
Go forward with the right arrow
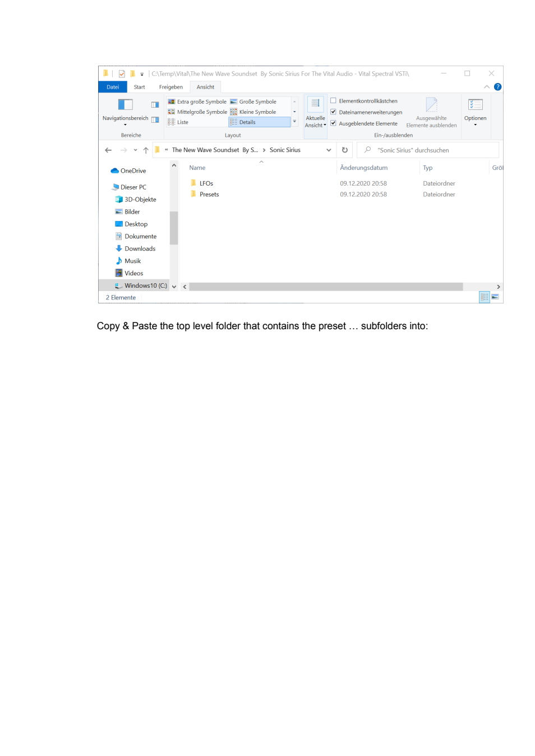(123, 150)
